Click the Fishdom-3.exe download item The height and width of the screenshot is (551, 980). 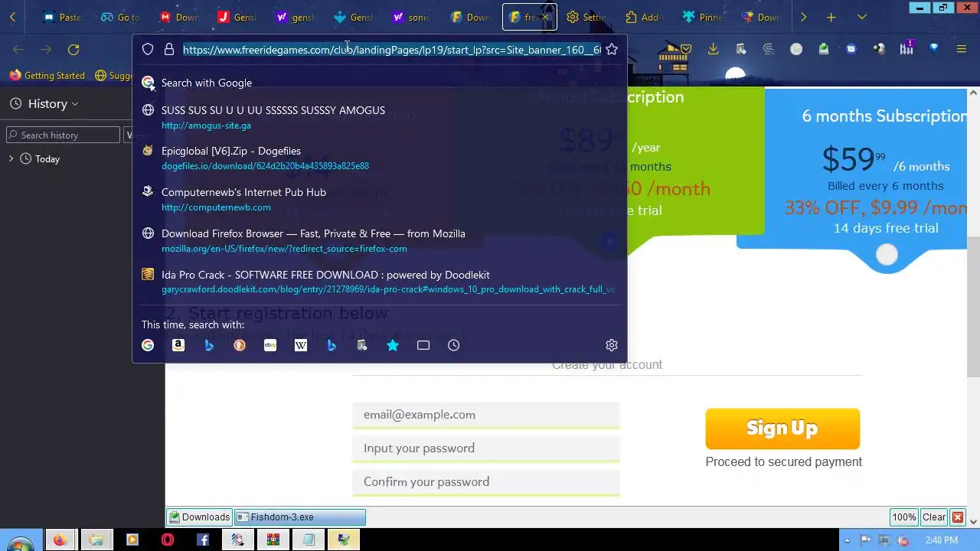[299, 517]
